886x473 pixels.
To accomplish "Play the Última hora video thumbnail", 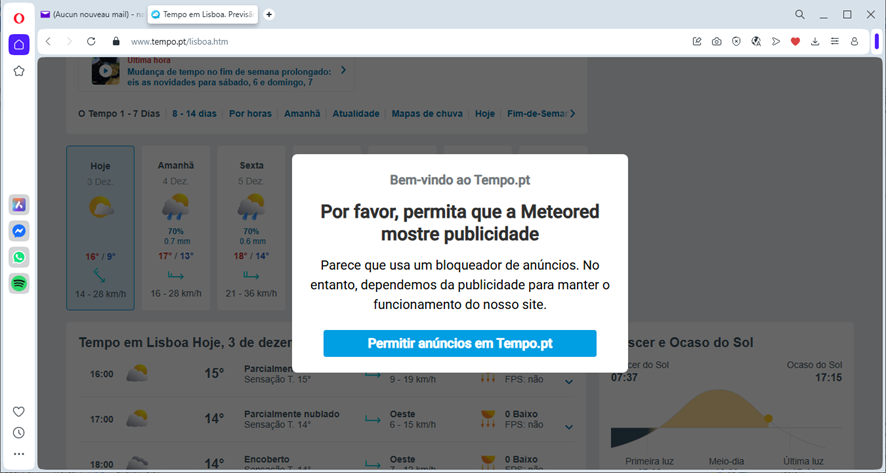I will (106, 71).
